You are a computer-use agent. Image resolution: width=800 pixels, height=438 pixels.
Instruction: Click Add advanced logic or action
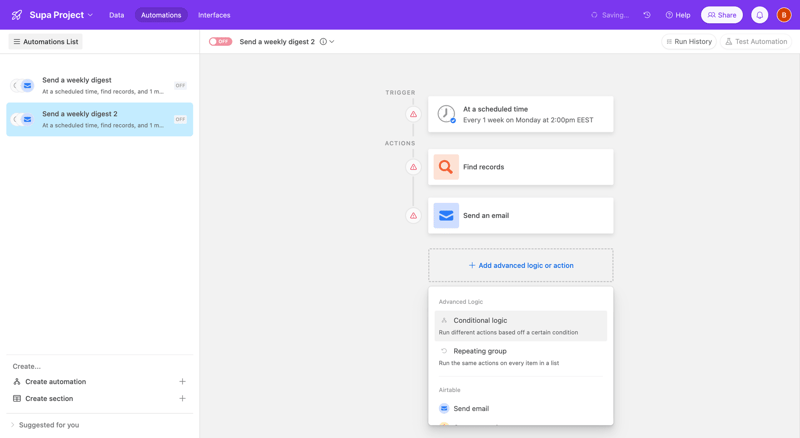[520, 265]
